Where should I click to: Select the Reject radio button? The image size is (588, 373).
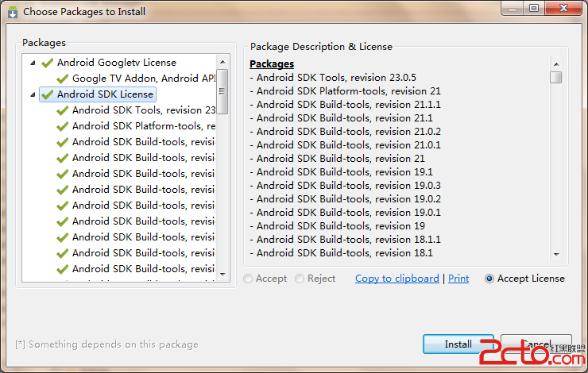click(x=300, y=279)
